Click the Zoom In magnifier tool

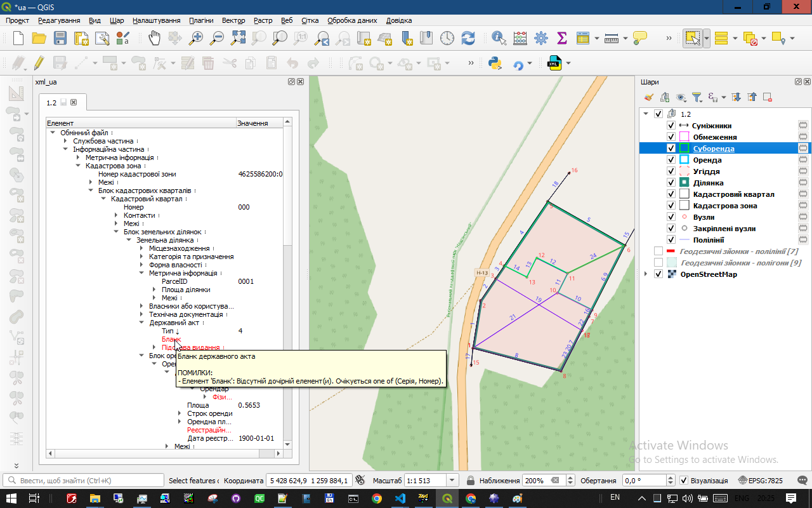point(196,38)
